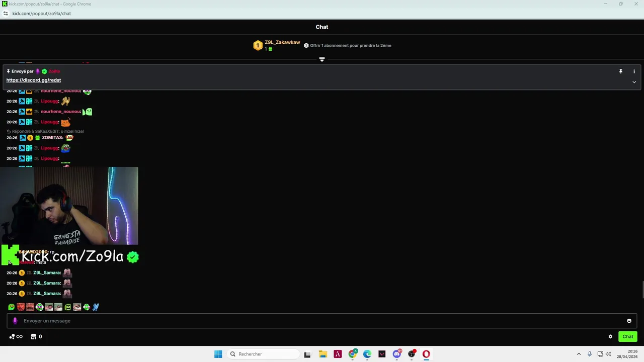The height and width of the screenshot is (362, 644).
Task: Open the shop icon next to 0
Action: (x=34, y=336)
